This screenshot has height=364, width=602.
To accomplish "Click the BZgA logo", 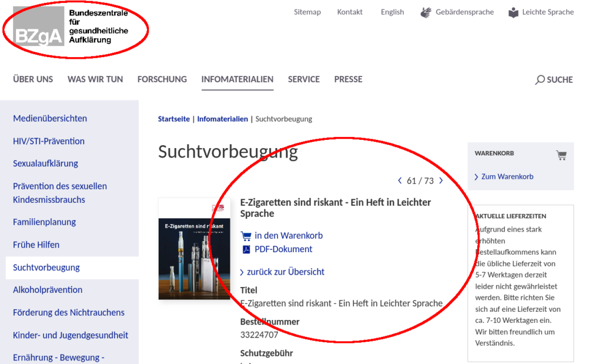I will (39, 26).
